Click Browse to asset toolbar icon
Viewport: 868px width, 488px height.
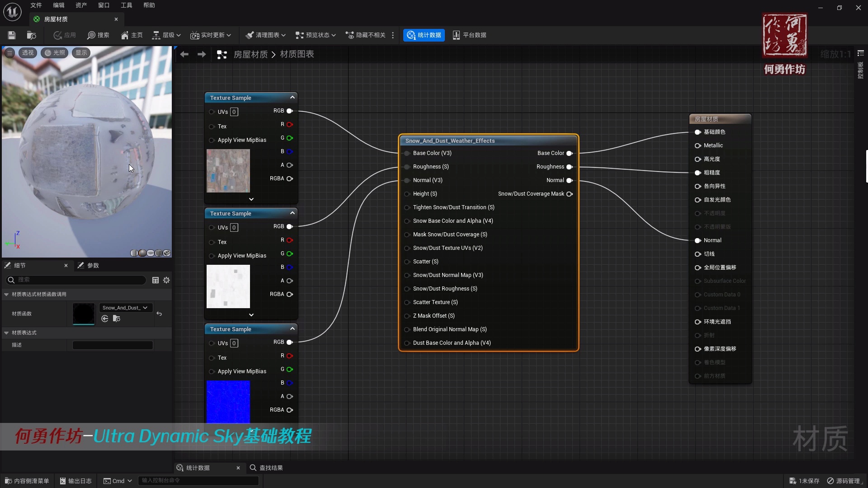coord(31,35)
